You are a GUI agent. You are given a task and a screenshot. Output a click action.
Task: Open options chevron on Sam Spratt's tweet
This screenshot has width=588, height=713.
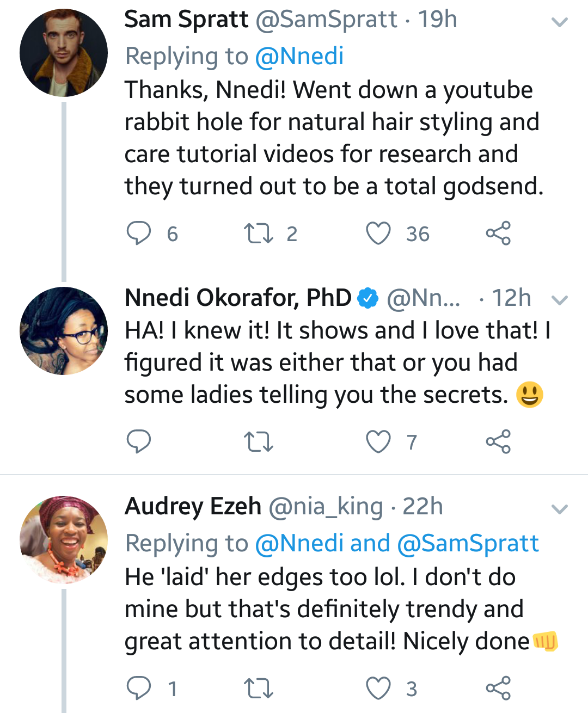[x=560, y=22]
